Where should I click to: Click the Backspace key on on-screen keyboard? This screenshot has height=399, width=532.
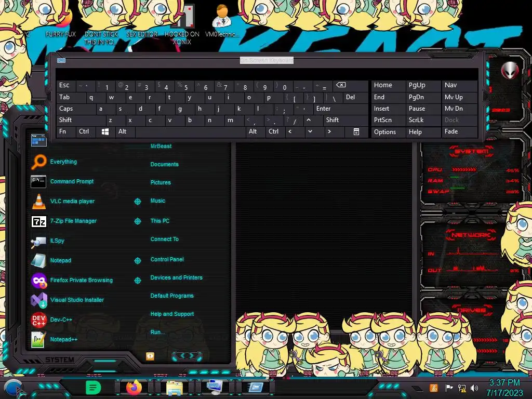[350, 86]
